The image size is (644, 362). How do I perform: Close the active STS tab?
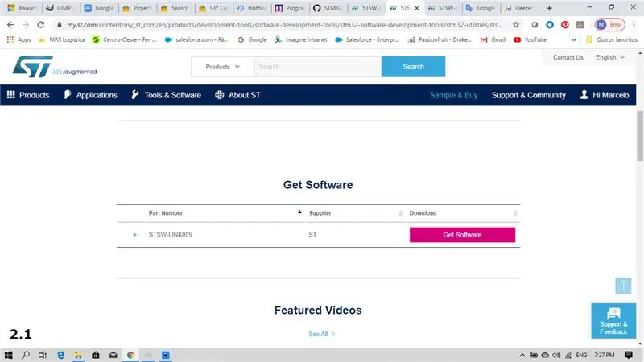[417, 8]
